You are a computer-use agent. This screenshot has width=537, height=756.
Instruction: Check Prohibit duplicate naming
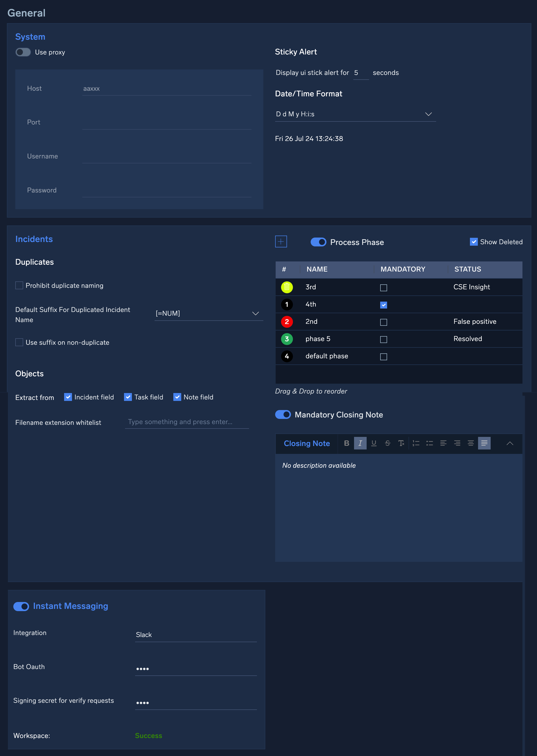(19, 285)
